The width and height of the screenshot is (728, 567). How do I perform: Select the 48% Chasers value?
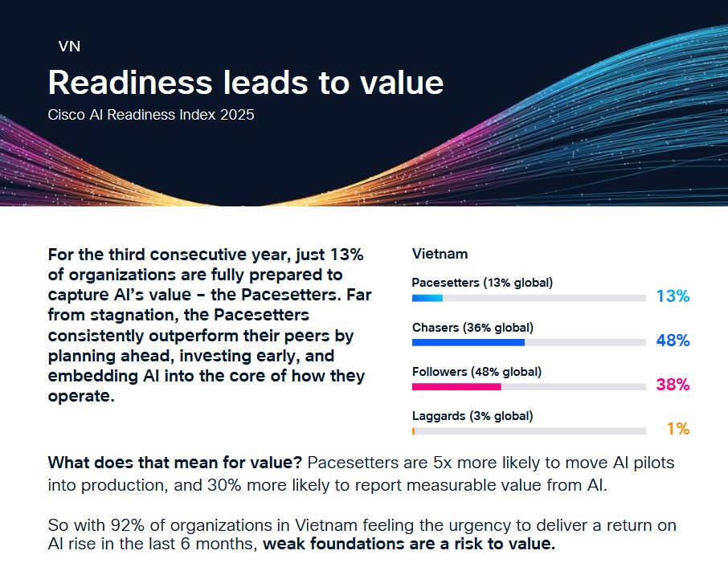[673, 341]
